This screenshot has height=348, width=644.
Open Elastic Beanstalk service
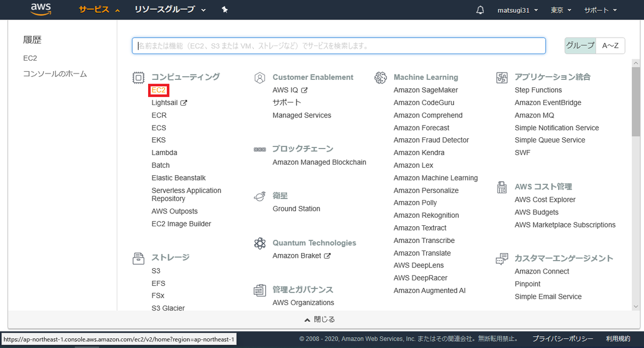[x=179, y=178]
